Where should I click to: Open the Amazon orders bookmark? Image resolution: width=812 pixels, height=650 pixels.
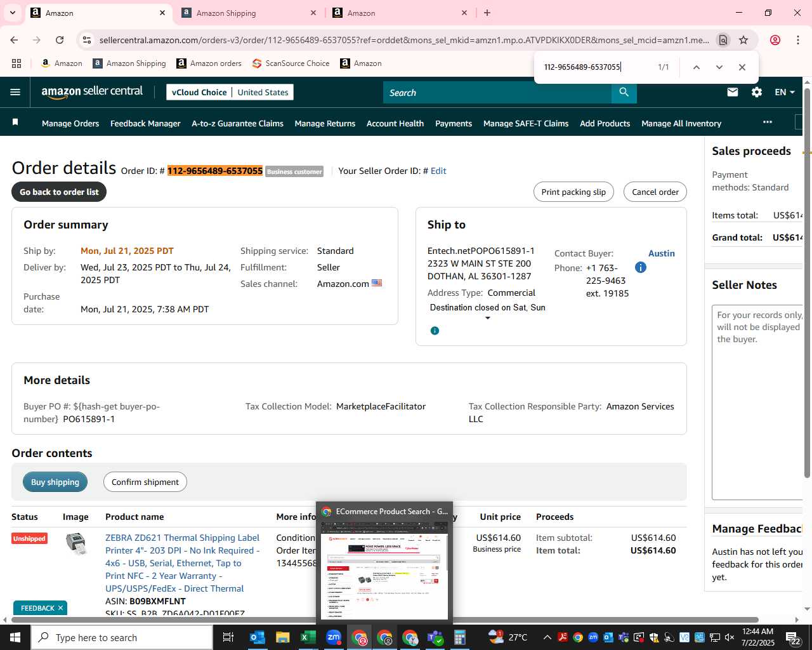click(x=209, y=63)
